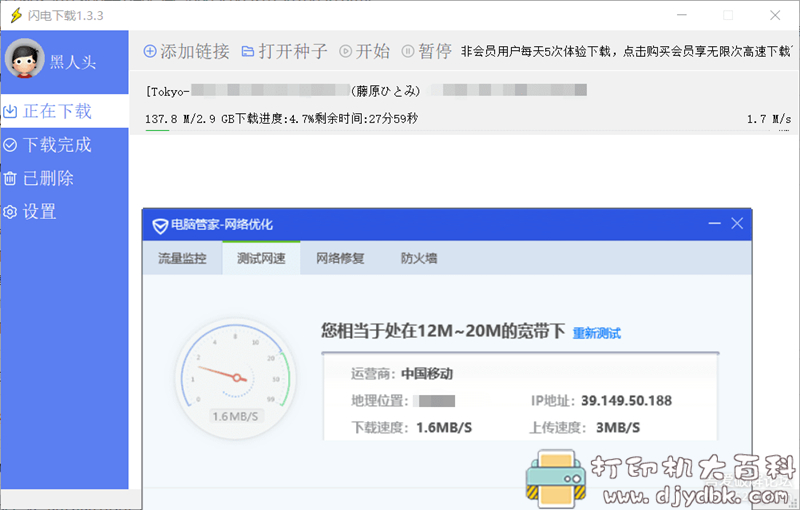Click the user avatar picture
The image size is (800, 510).
pyautogui.click(x=24, y=58)
